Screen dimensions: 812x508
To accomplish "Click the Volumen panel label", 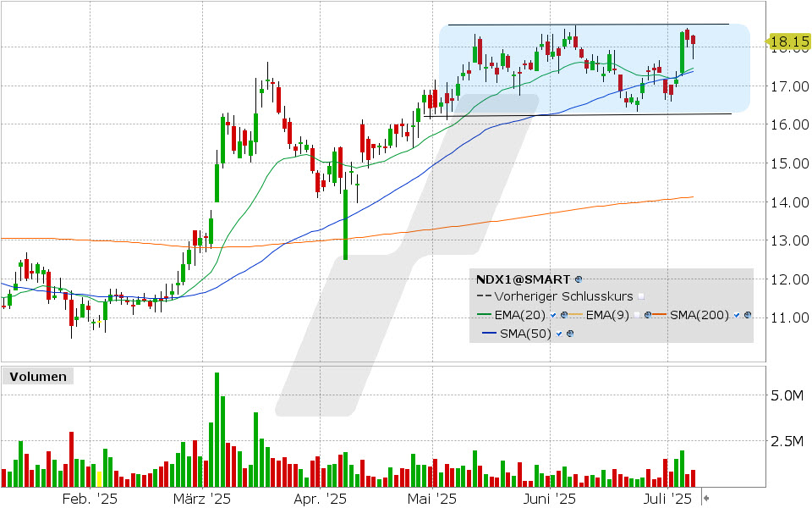I will pyautogui.click(x=38, y=376).
